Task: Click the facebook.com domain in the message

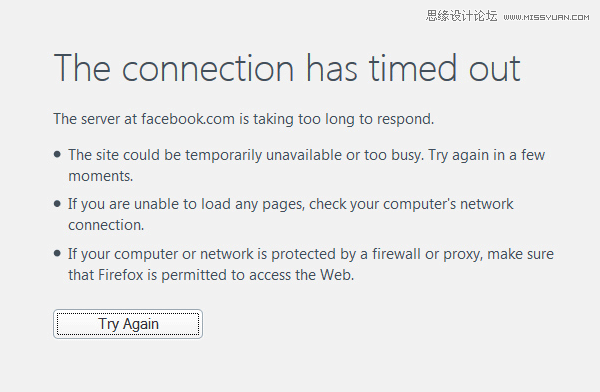Action: 188,119
